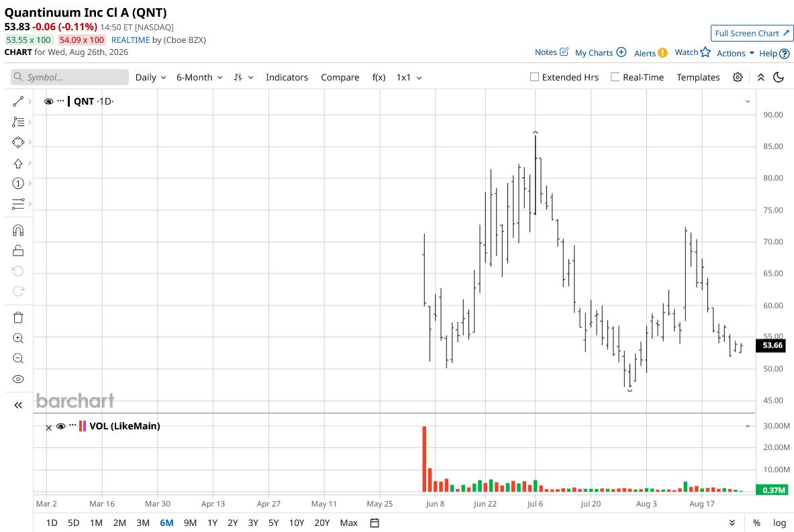Toggle magnet snap mode
794x532 pixels.
tap(18, 231)
